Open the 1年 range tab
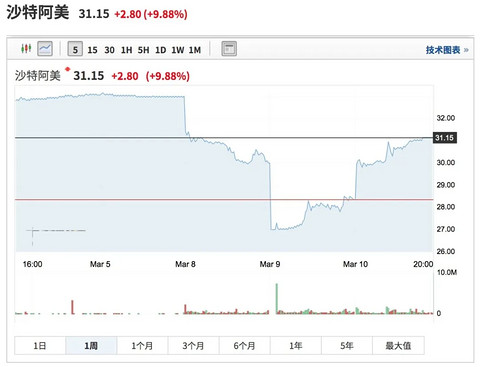Image resolution: width=480 pixels, height=367 pixels. click(x=296, y=345)
